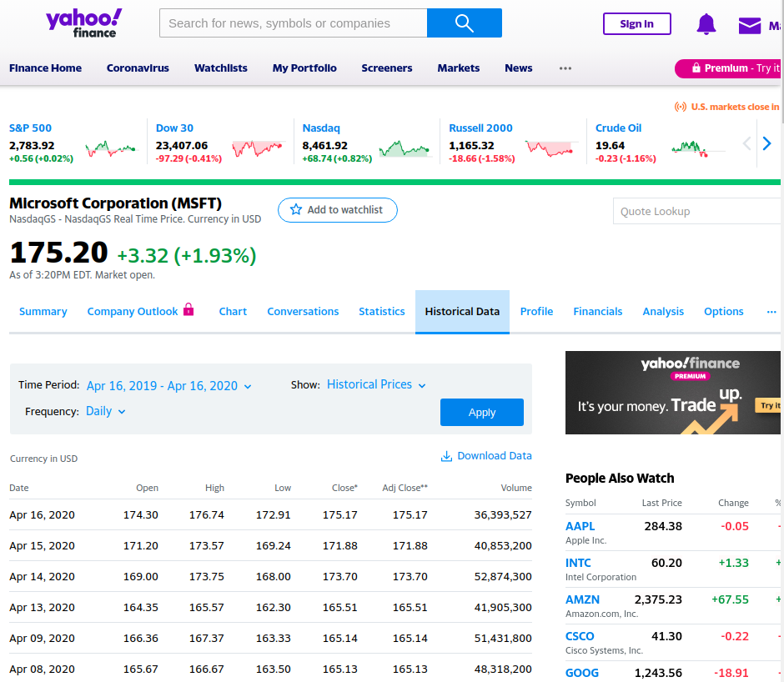
Task: Click the close value 165.51
Action: pyautogui.click(x=340, y=608)
